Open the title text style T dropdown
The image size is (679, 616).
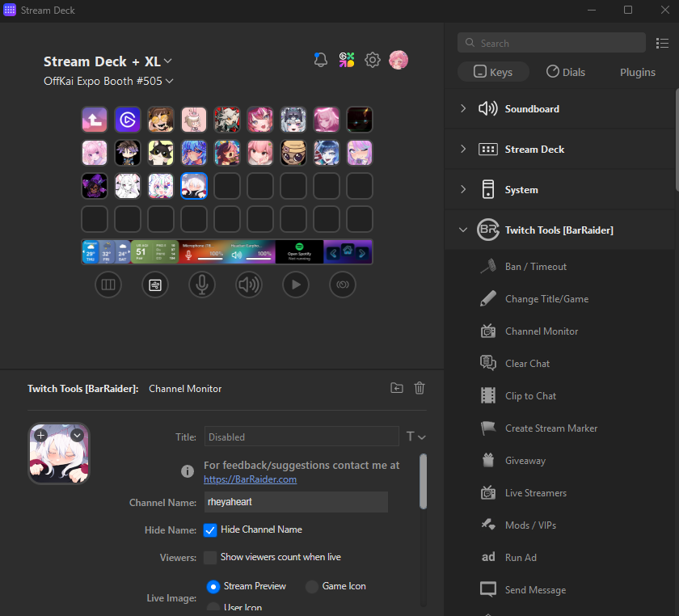[x=415, y=437]
